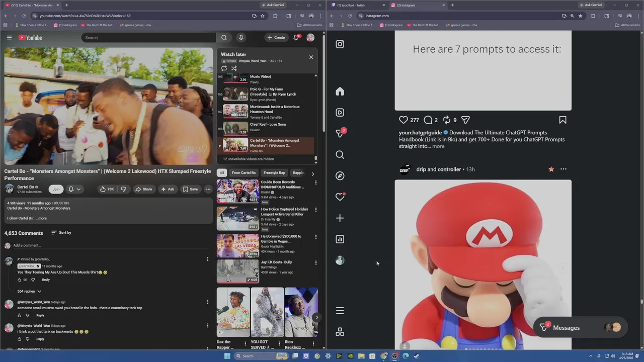Open Instagram dashboard chart icon
The height and width of the screenshot is (362, 644).
click(x=340, y=239)
